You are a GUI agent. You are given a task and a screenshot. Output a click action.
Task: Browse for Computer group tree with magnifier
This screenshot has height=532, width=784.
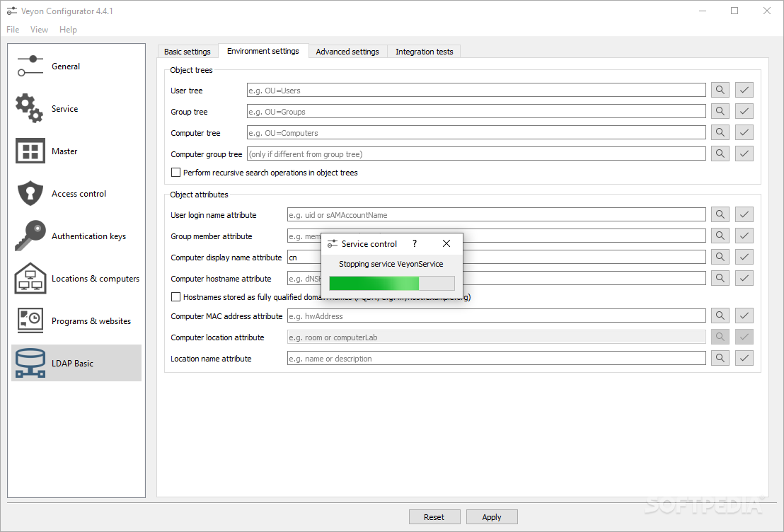(720, 154)
